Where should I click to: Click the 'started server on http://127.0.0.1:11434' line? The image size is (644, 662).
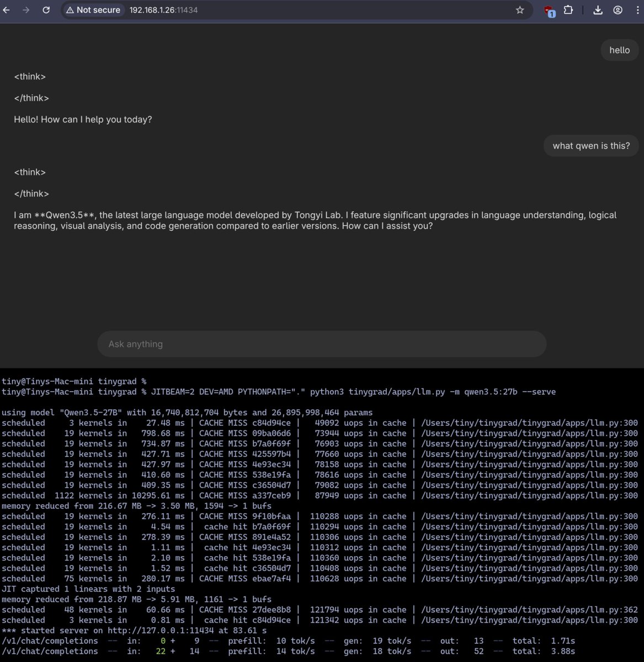134,630
